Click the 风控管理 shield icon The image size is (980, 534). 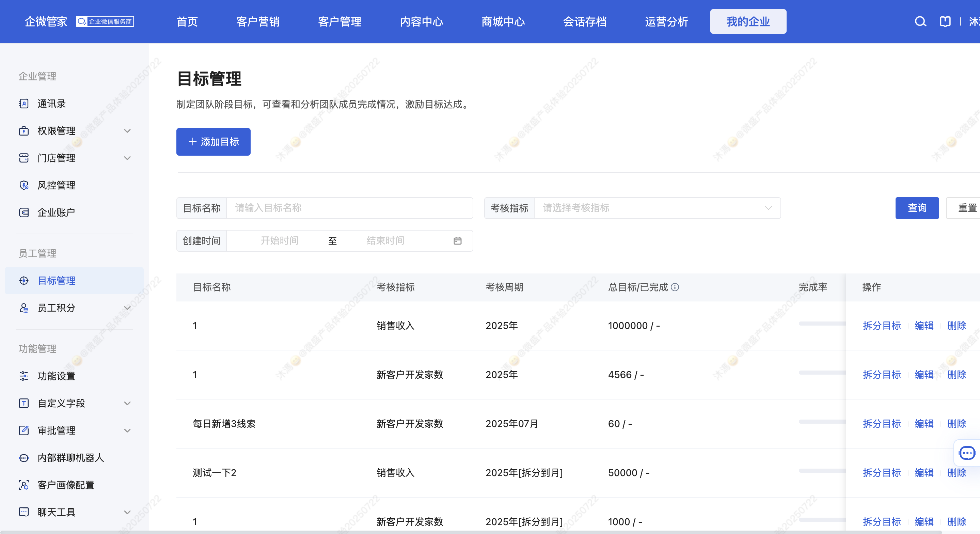(23, 185)
